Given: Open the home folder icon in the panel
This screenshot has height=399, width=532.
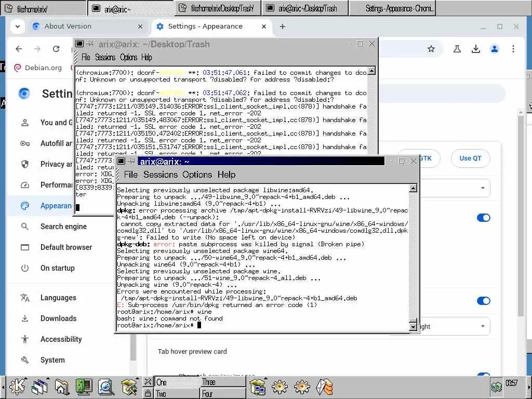Looking at the screenshot, I should tap(62, 387).
